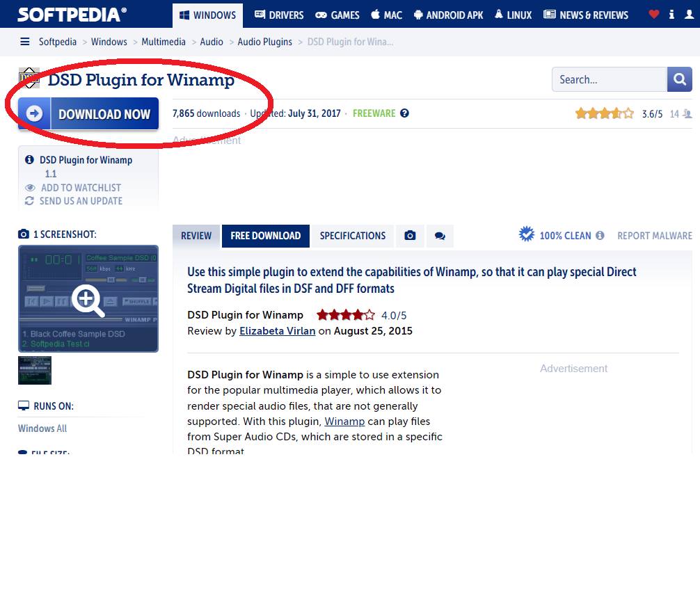700x610 pixels.
Task: Click the Search input field
Action: [610, 79]
